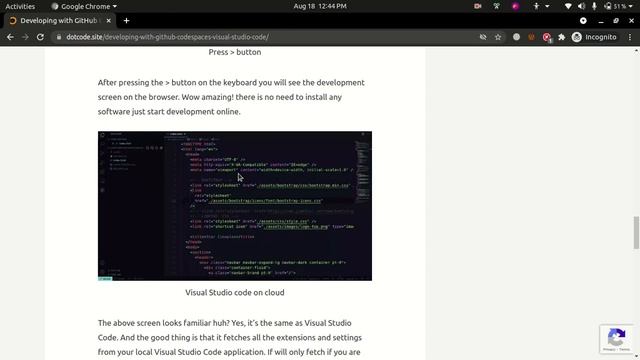The height and width of the screenshot is (360, 640).
Task: Reload the current page
Action: pyautogui.click(x=40, y=37)
